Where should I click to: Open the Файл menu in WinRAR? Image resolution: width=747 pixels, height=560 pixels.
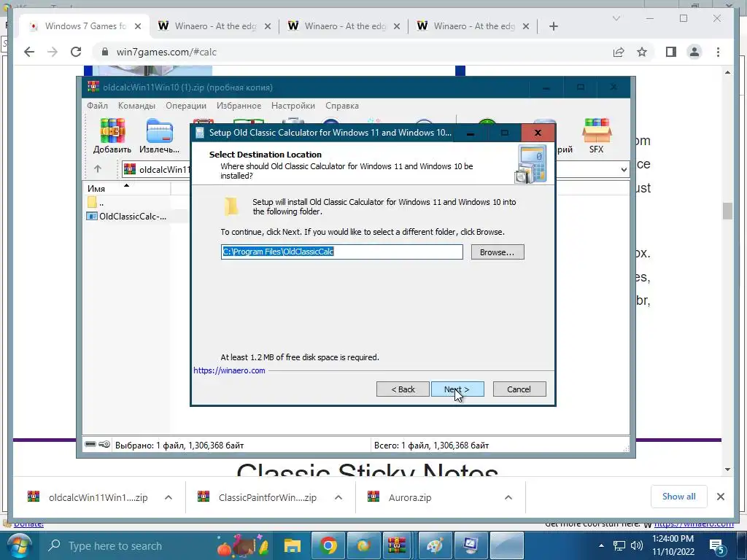click(97, 106)
